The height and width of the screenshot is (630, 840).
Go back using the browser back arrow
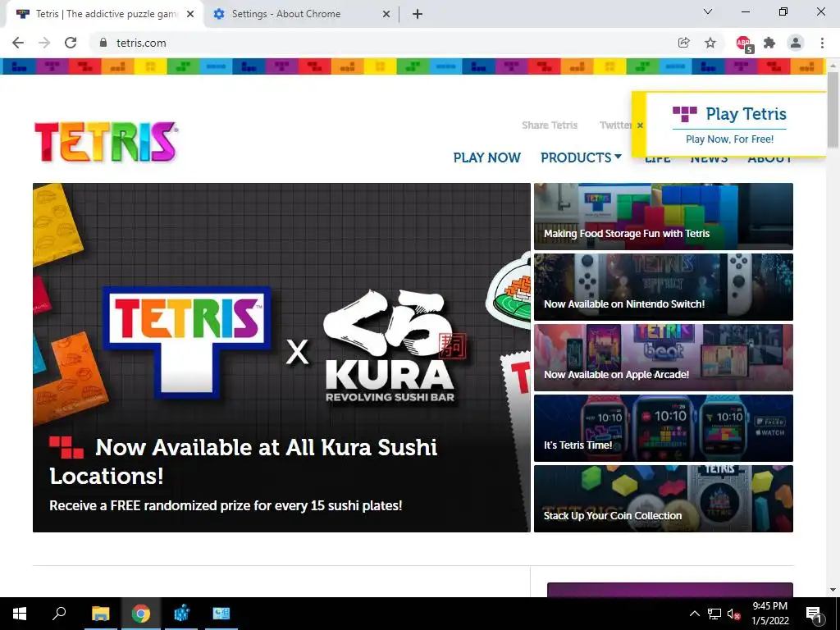pos(18,43)
